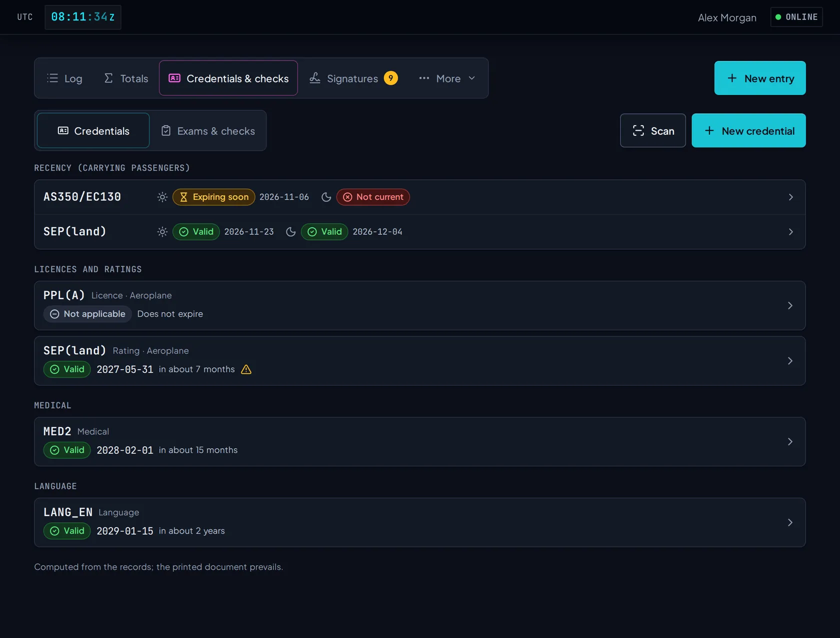Click the ID card icon on Credentials sub-tab
This screenshot has height=638, width=840.
click(63, 130)
